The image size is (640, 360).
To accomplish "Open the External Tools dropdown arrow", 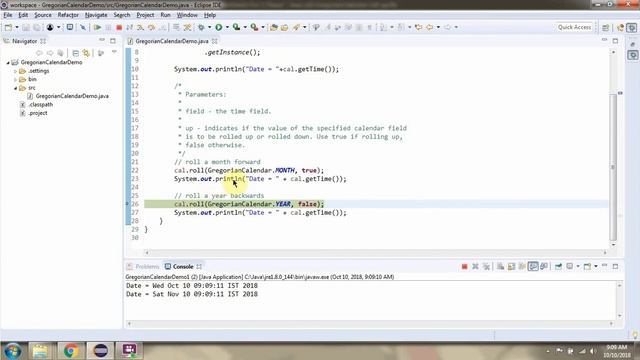I will 263,27.
